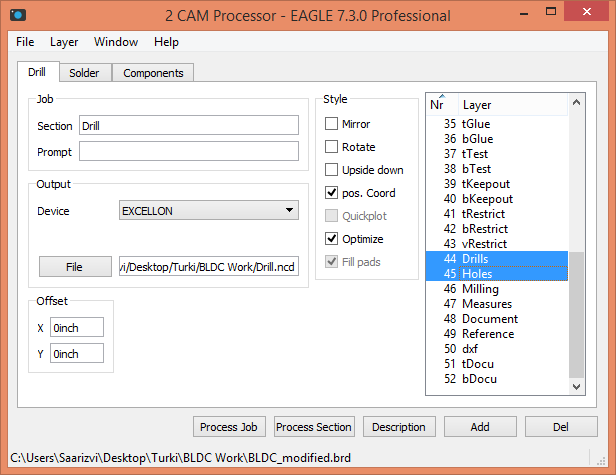This screenshot has width=616, height=475.
Task: Click the Section input field
Action: [x=189, y=125]
